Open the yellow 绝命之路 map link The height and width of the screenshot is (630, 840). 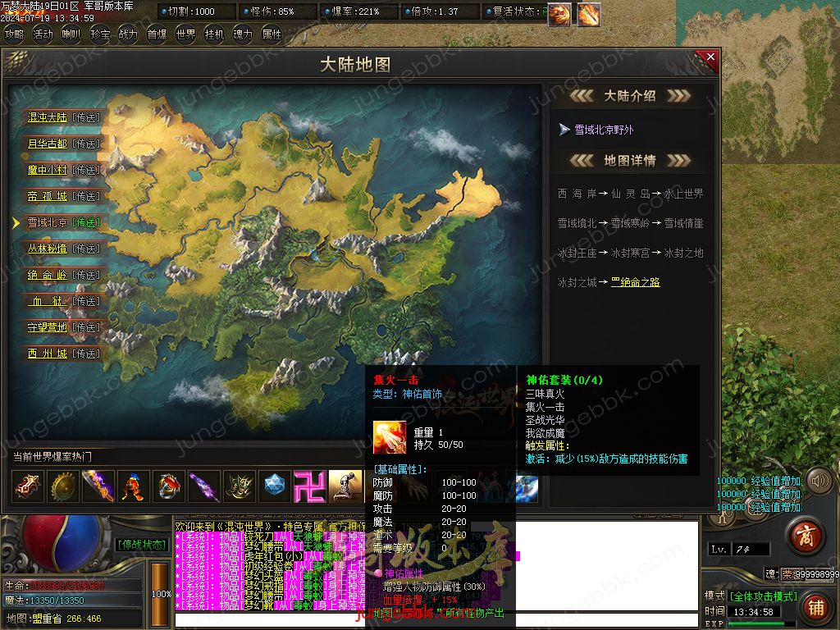[x=636, y=282]
